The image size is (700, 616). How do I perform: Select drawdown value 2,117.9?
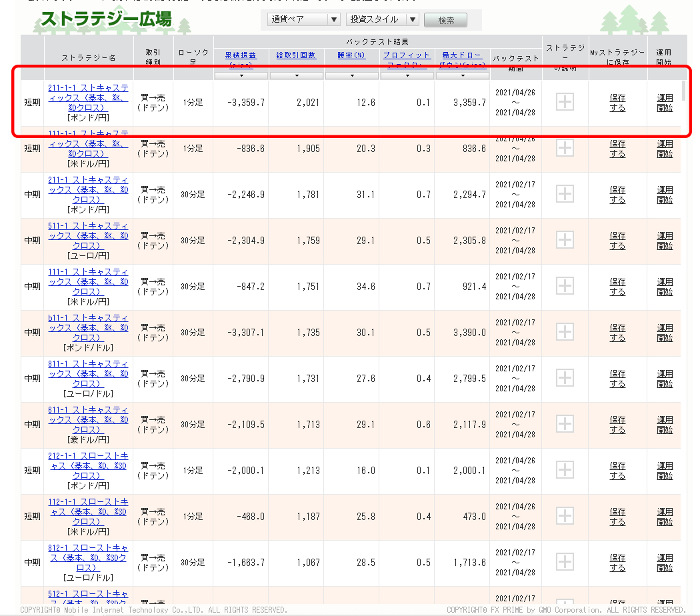coord(469,425)
